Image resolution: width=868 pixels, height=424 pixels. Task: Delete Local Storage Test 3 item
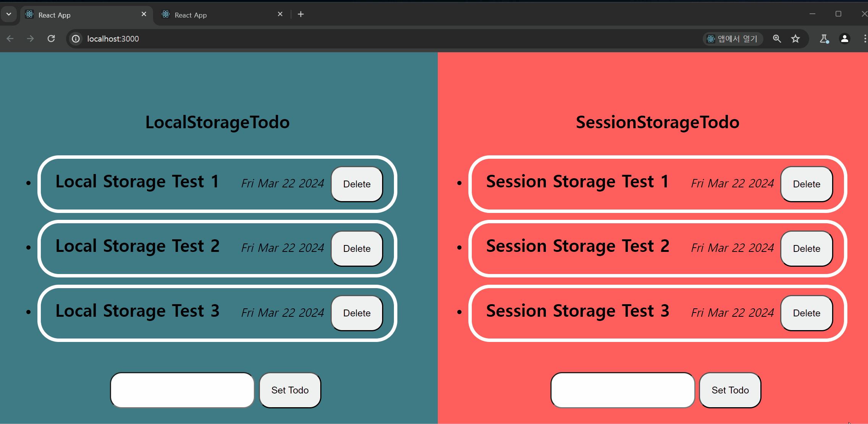coord(357,313)
